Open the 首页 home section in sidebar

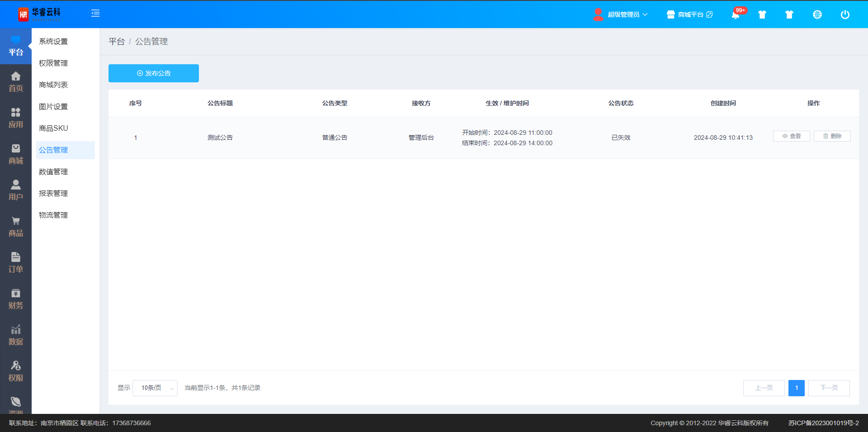pos(16,82)
